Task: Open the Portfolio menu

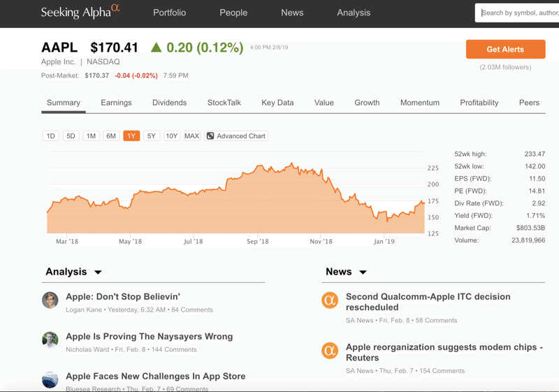Action: click(169, 13)
